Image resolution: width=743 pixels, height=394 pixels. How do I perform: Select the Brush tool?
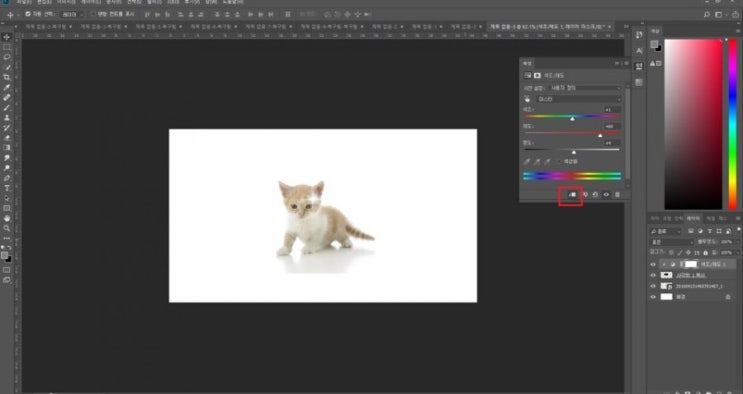(7, 108)
